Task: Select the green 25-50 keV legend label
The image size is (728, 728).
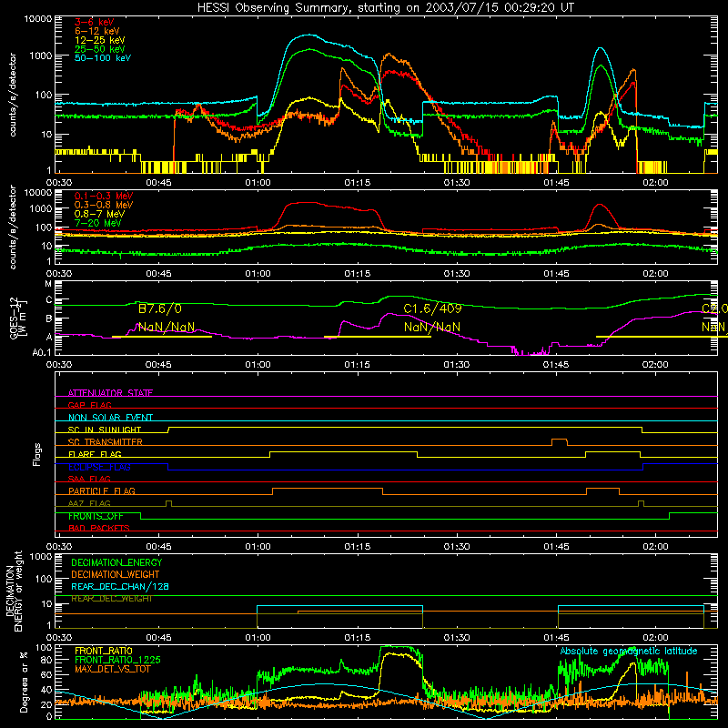Action: click(x=100, y=49)
